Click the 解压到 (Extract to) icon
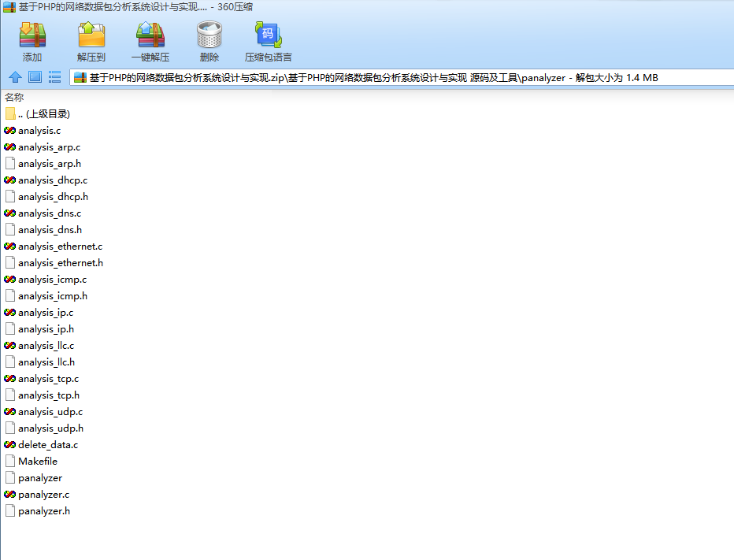Screen dimensions: 734x560 [x=91, y=35]
